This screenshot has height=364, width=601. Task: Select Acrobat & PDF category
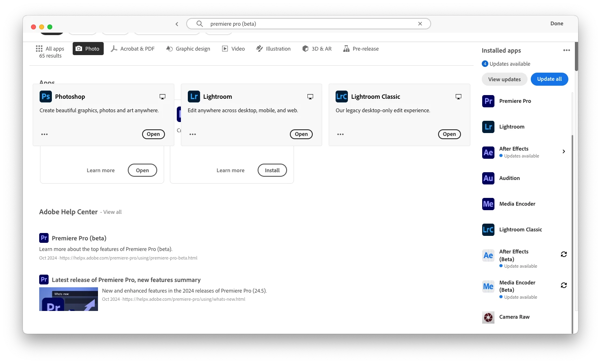coord(133,49)
